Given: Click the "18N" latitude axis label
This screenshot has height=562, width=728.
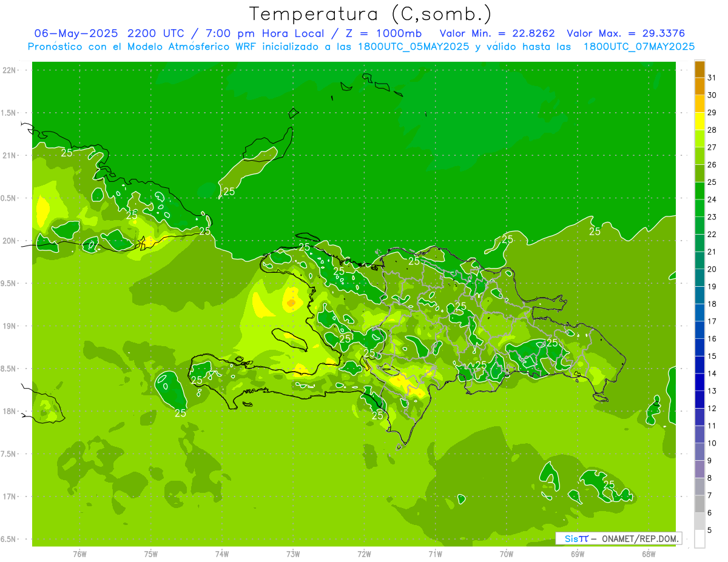Looking at the screenshot, I should (9, 411).
